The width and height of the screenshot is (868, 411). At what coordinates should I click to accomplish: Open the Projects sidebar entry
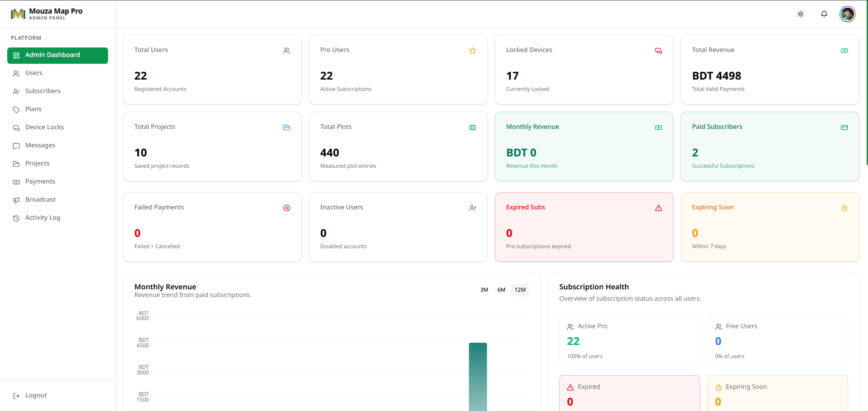click(57, 164)
